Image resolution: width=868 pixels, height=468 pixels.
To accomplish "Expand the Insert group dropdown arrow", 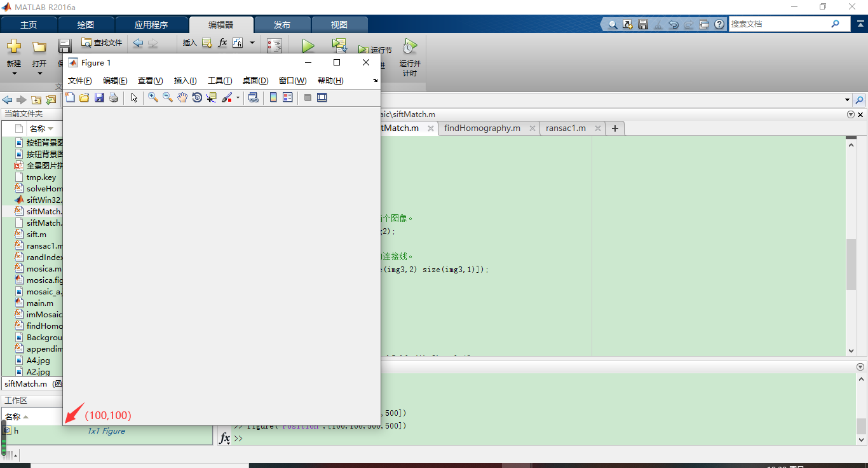I will click(x=252, y=43).
